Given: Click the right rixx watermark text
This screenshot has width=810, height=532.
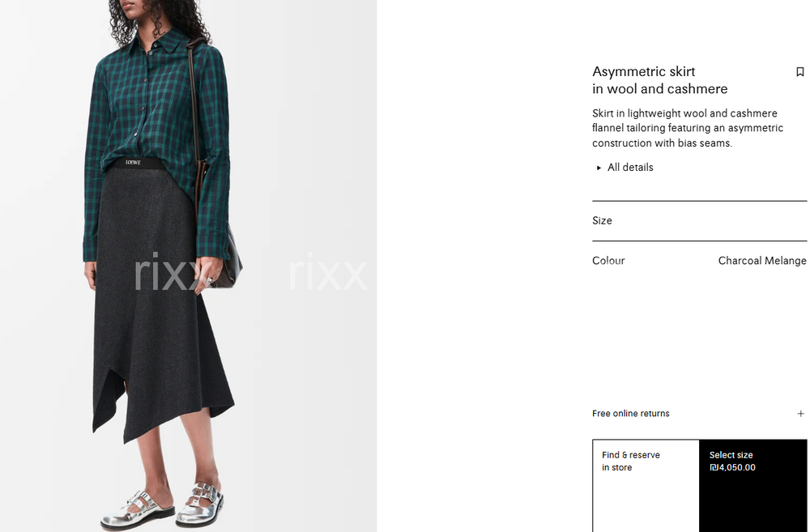Looking at the screenshot, I should click(328, 272).
